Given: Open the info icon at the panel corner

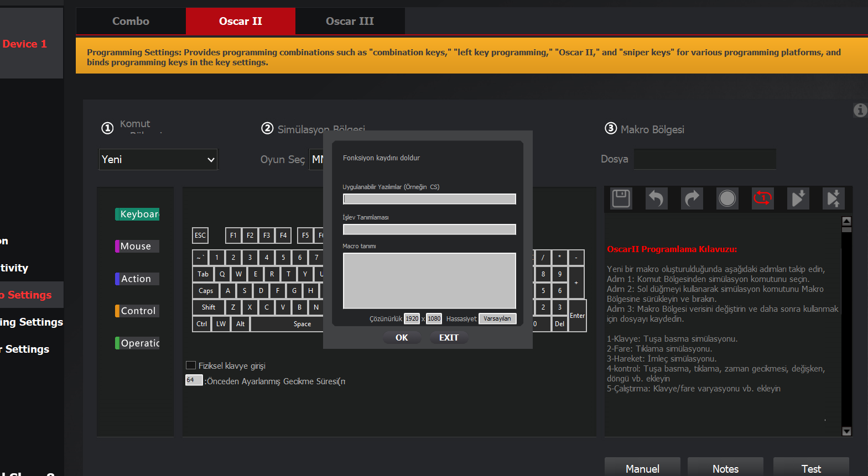Looking at the screenshot, I should tap(860, 110).
